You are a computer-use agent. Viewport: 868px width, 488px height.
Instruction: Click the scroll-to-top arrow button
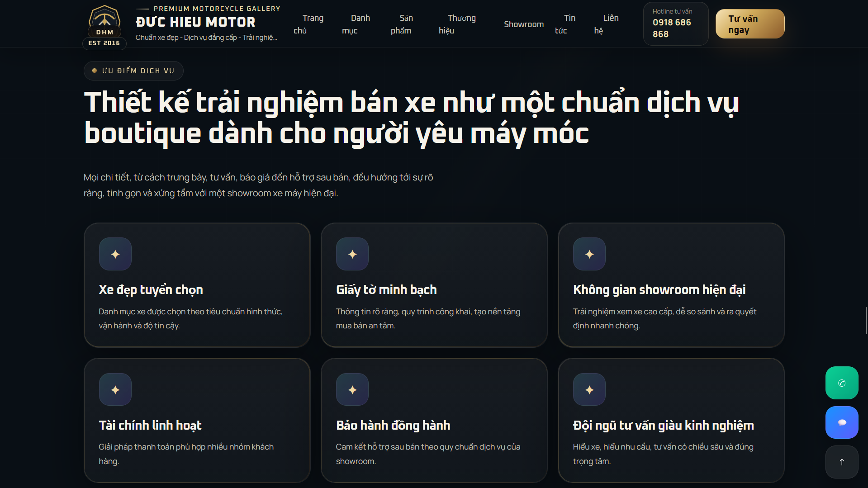841,462
